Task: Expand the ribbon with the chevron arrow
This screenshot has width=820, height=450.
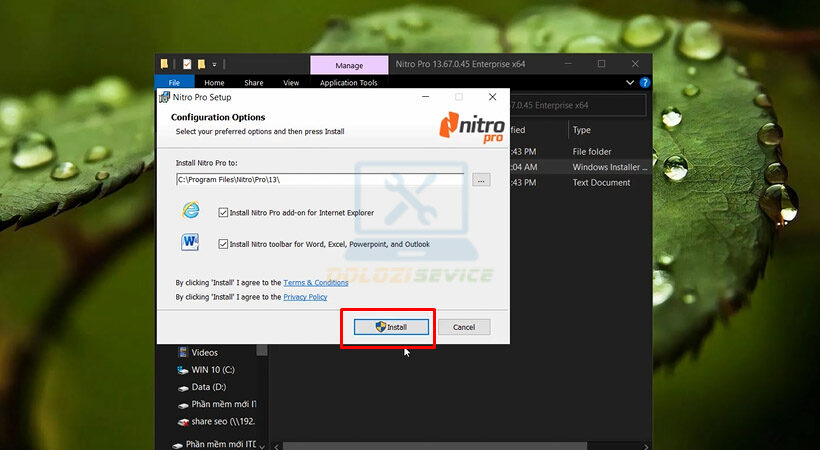Action: 630,82
